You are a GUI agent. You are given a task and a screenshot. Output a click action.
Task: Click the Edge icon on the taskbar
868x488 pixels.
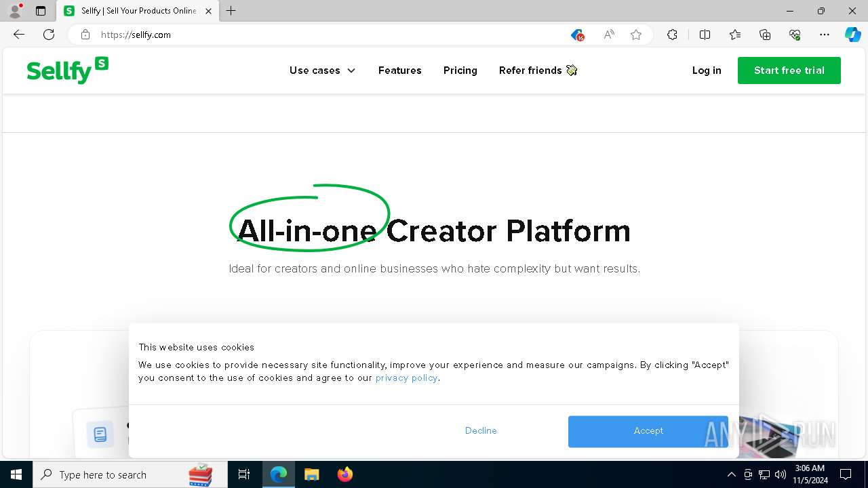[279, 474]
